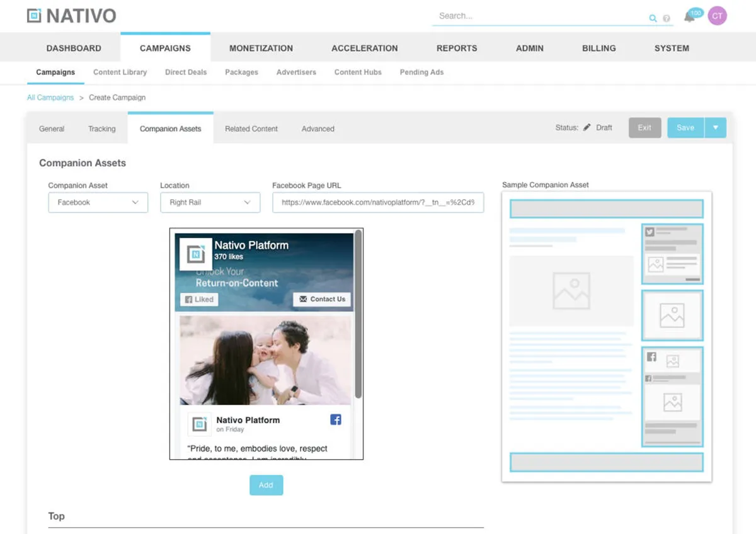Open the System main menu
This screenshot has width=756, height=534.
(672, 48)
